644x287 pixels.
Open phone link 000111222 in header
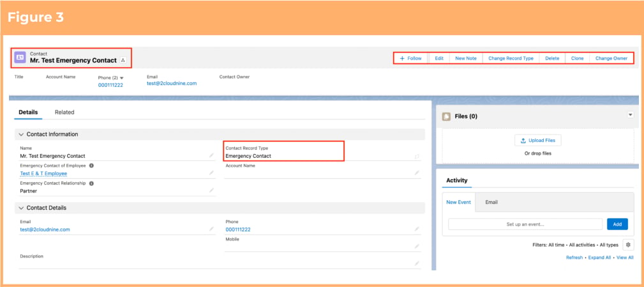pyautogui.click(x=110, y=85)
